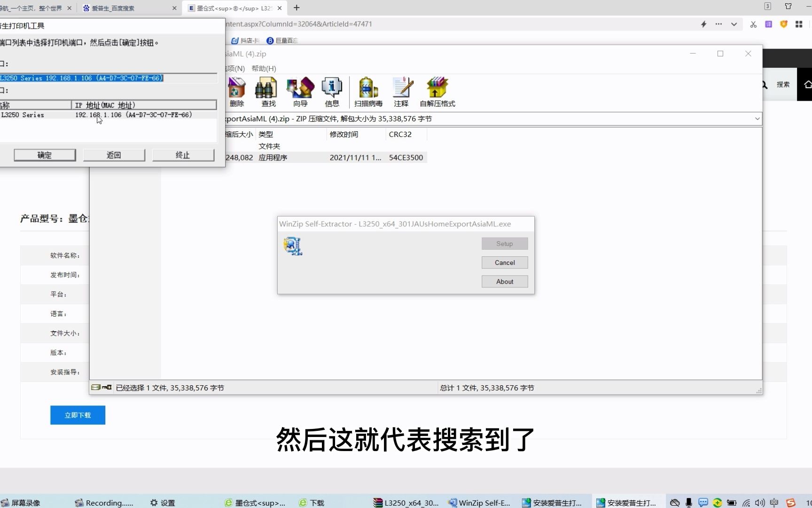Open the 帮助(H) menu in WinRAR
Screen dimensions: 812x508
(264, 68)
